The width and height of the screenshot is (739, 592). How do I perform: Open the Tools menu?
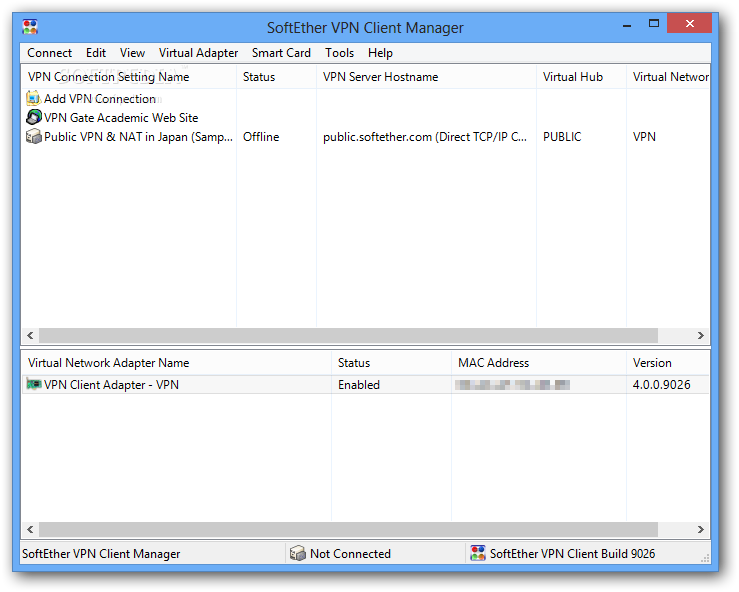pos(339,53)
